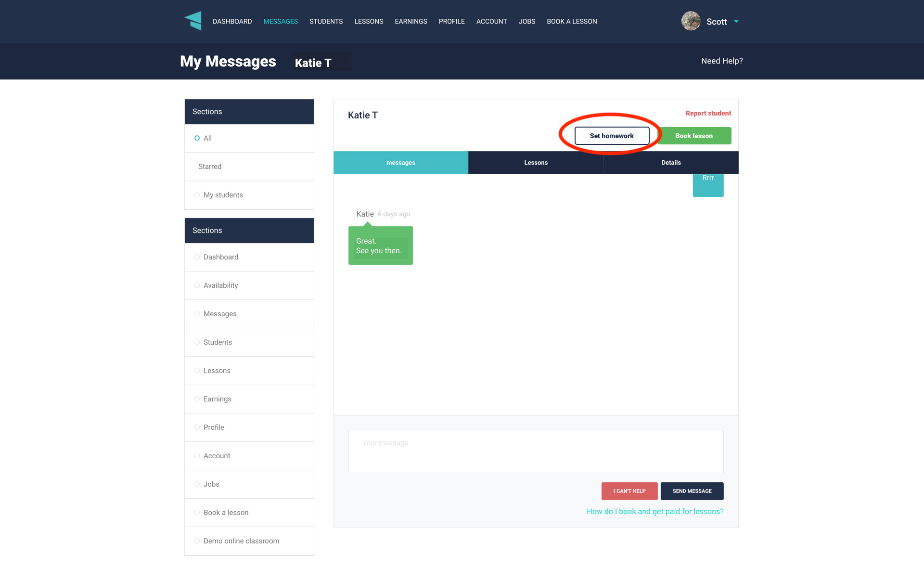Open Scott's profile avatar picture
This screenshot has height=581, width=924.
tap(691, 21)
